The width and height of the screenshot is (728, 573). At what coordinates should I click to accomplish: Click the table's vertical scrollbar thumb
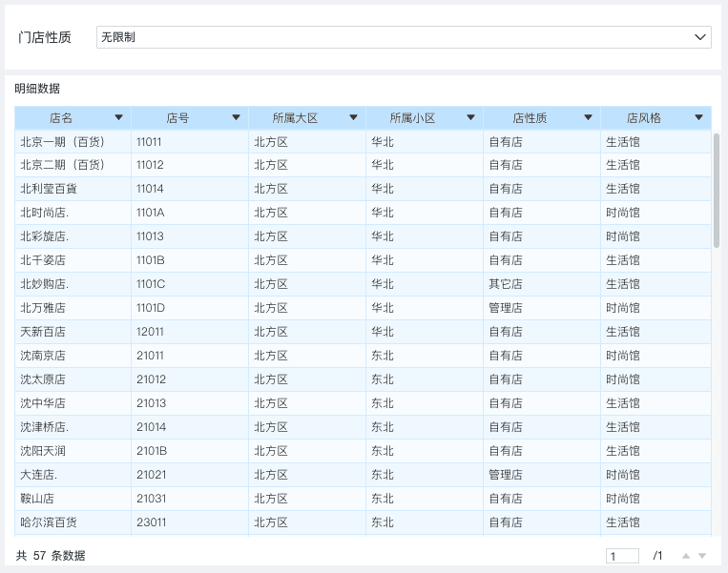tap(717, 191)
